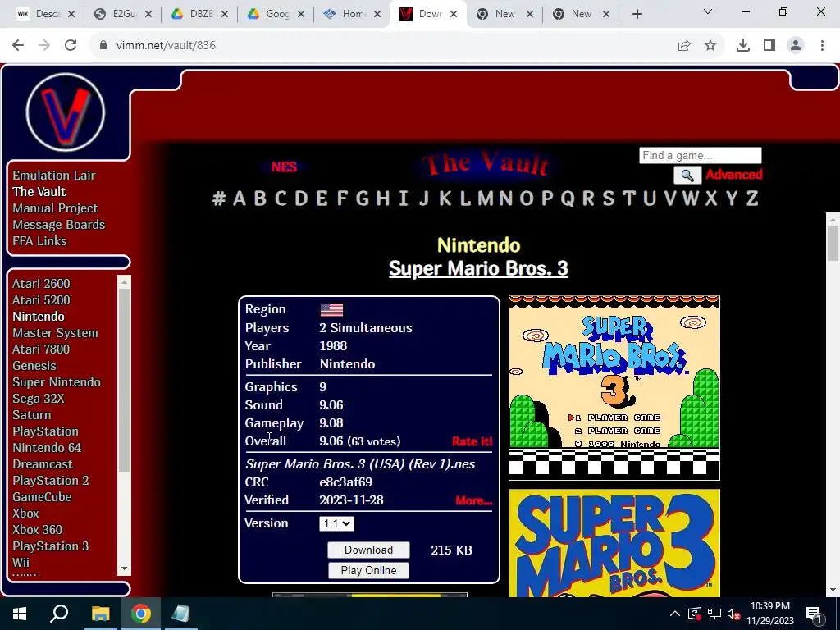Open Chrome three-dot menu
Screen dimensions: 840x630
pyautogui.click(x=822, y=46)
